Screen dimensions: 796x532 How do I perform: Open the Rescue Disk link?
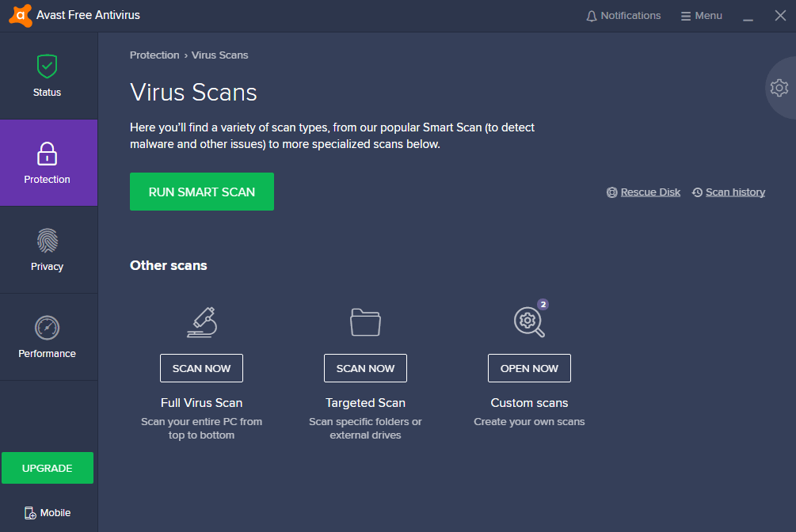(650, 192)
